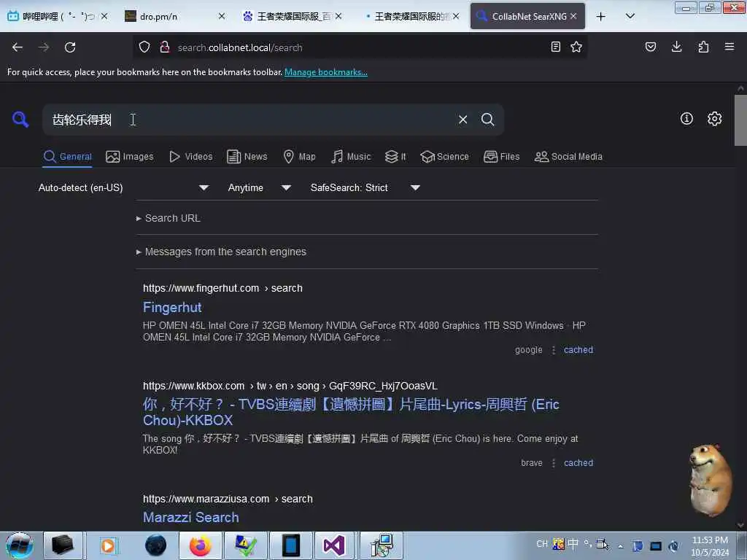
Task: Click the Manage bookmarks link
Action: [x=326, y=72]
